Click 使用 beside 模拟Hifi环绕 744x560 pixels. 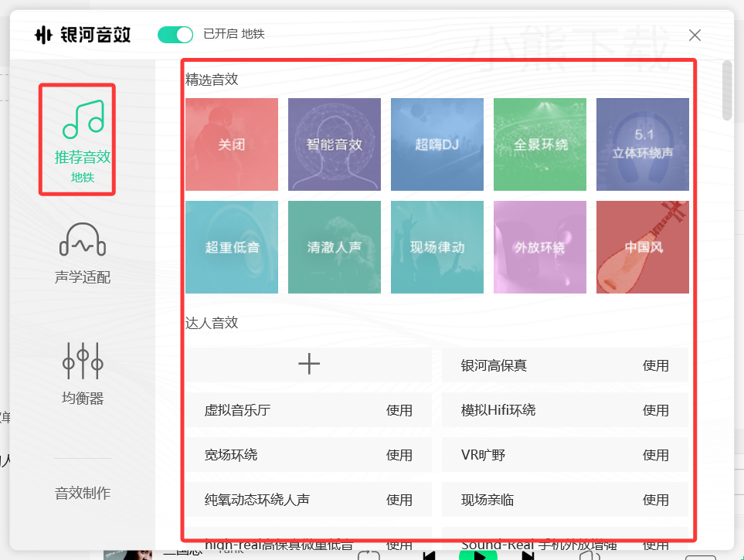coord(656,410)
